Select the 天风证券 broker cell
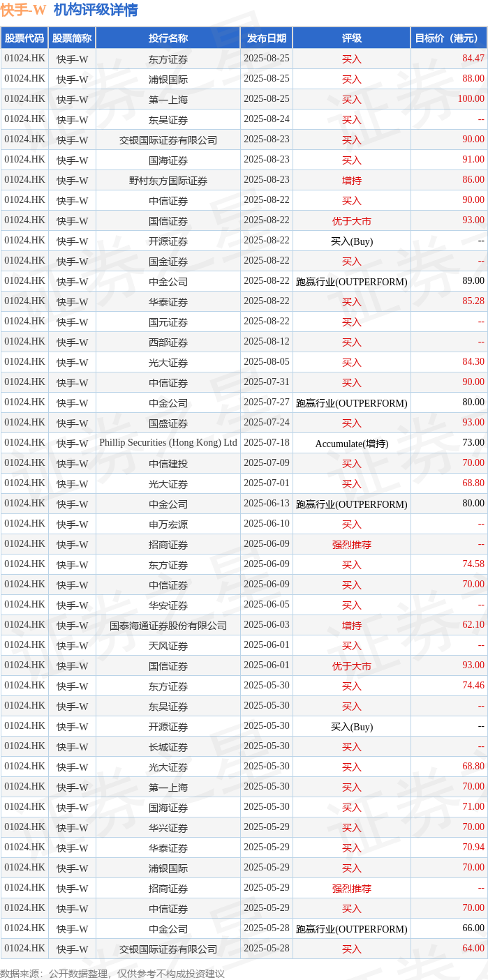 [x=168, y=646]
